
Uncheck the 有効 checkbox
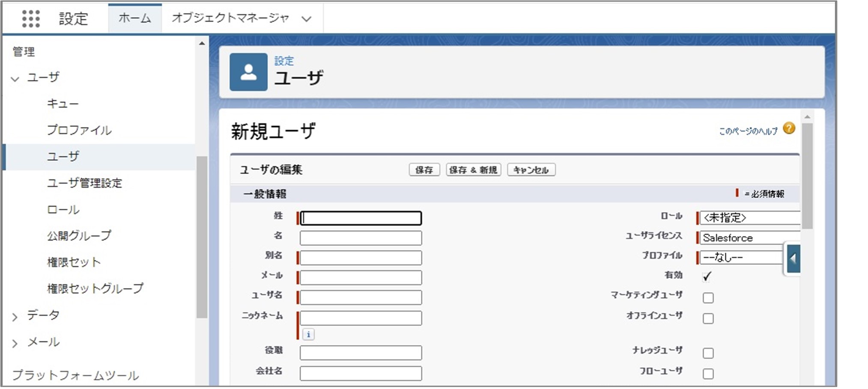click(x=707, y=276)
